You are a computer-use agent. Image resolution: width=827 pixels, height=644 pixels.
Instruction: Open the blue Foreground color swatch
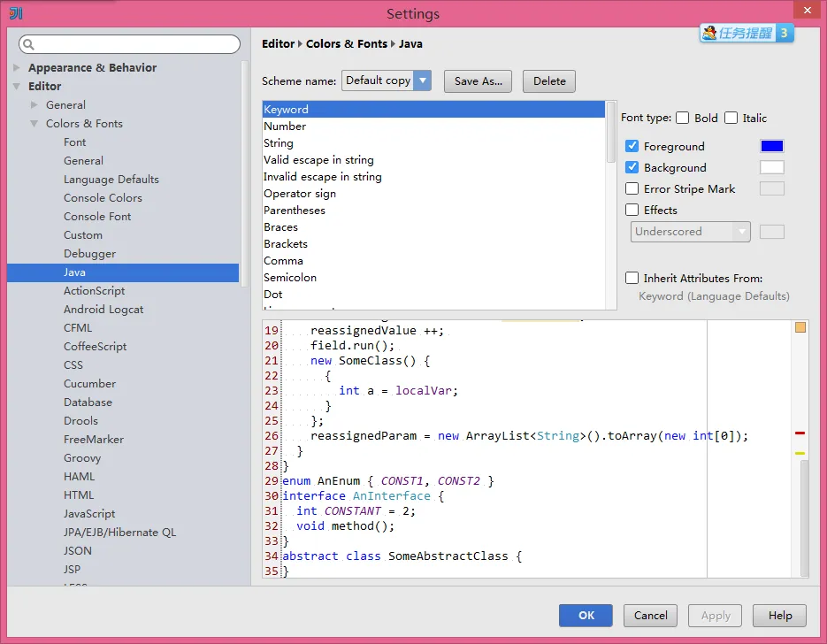[x=771, y=146]
